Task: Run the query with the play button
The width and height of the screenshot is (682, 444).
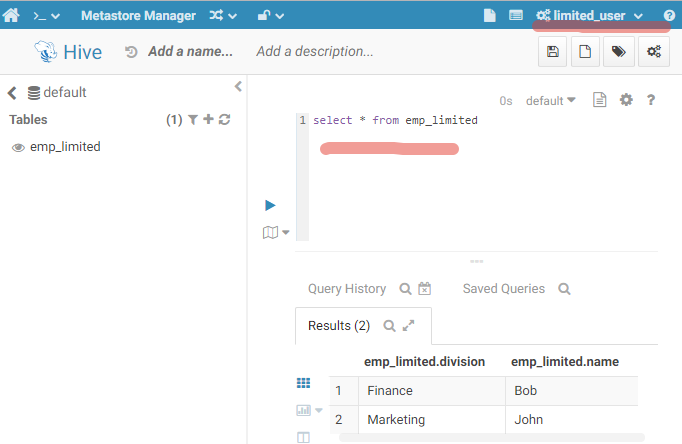Action: [x=270, y=205]
